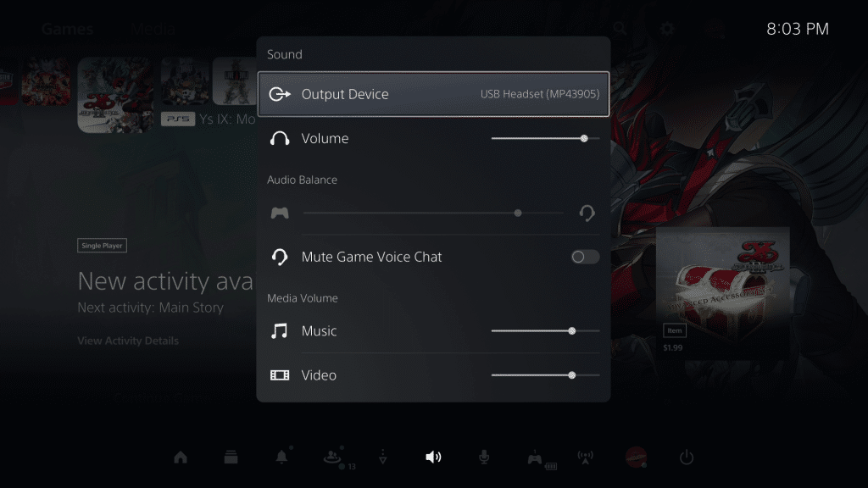Adjust the Music volume slider
This screenshot has height=488, width=868.
545,331
